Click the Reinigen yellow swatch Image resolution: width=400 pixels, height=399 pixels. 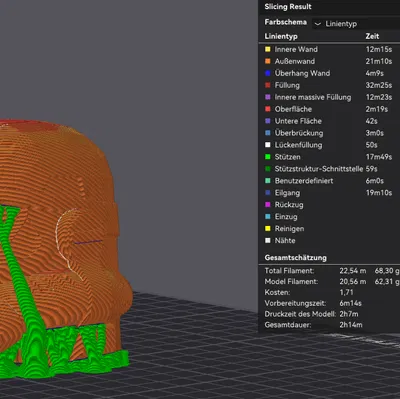[268, 229]
